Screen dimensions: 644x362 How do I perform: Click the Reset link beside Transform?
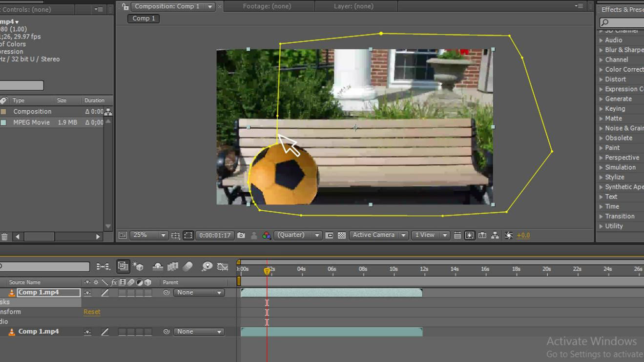92,312
